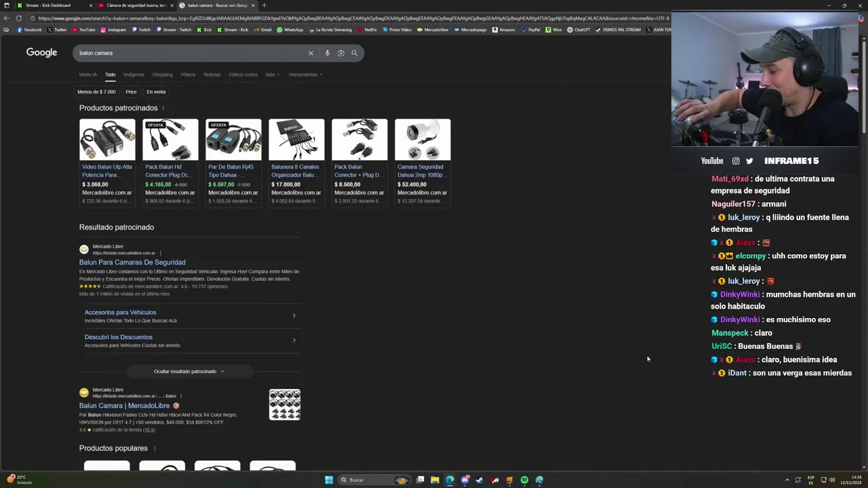This screenshot has height=488, width=868.
Task: Collapse with Ocultar resultado patrocinado
Action: pos(189,371)
